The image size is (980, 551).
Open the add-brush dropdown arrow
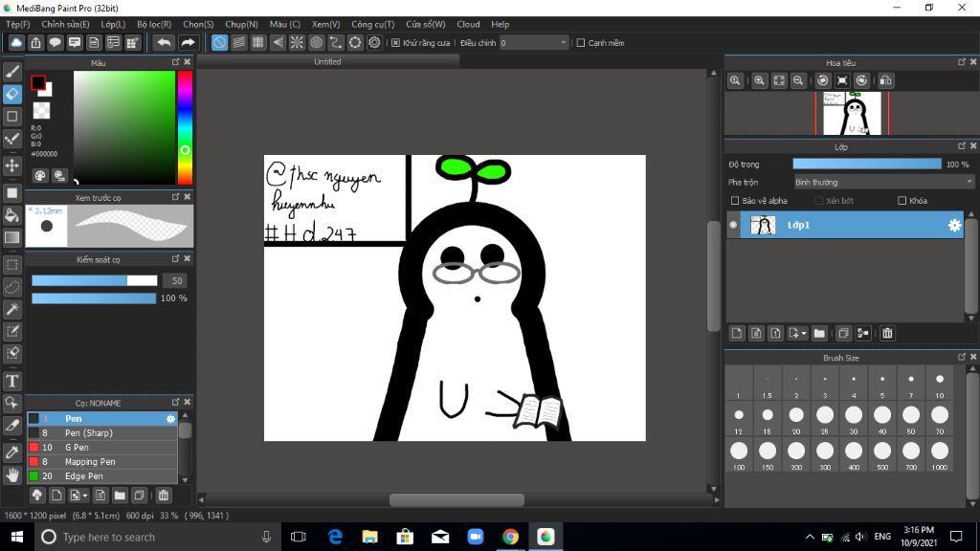85,496
